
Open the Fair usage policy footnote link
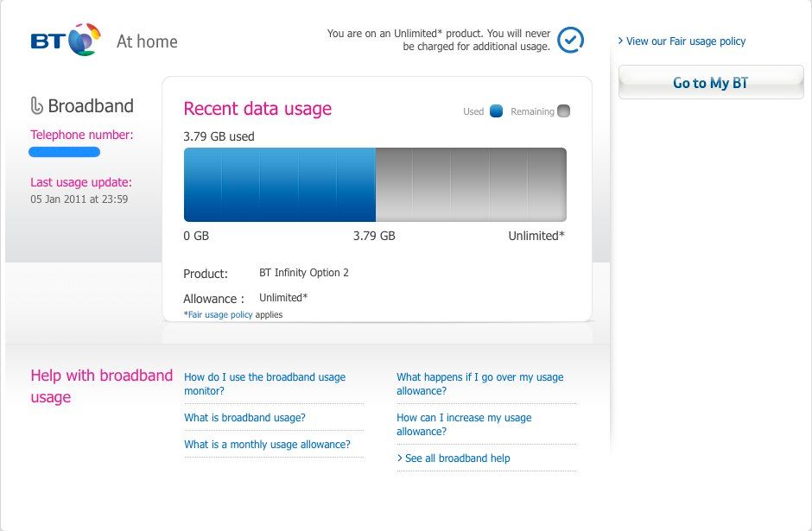tap(220, 315)
